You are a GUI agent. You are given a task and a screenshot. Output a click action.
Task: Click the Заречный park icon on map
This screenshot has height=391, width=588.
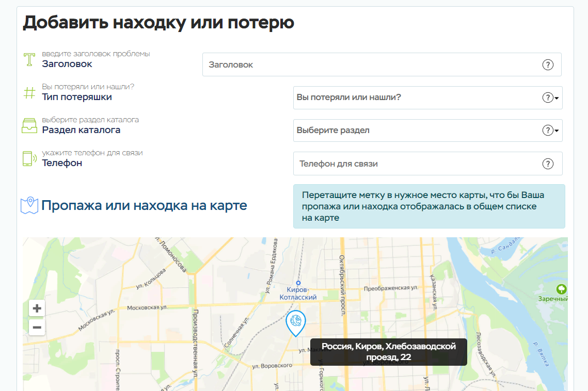click(x=561, y=289)
